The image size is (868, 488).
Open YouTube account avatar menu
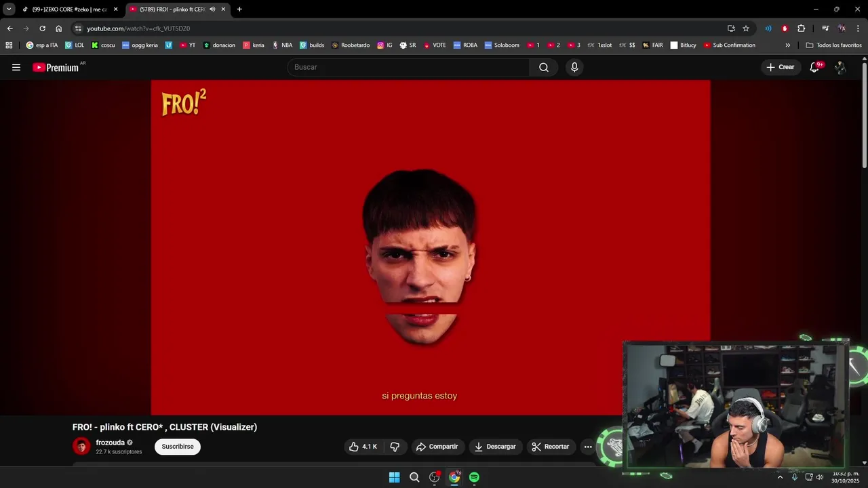[840, 67]
